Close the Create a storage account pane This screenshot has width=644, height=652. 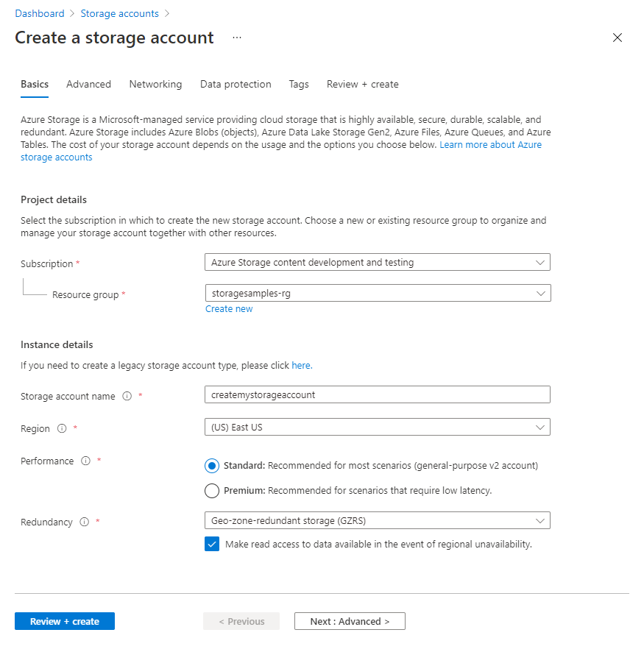[618, 38]
